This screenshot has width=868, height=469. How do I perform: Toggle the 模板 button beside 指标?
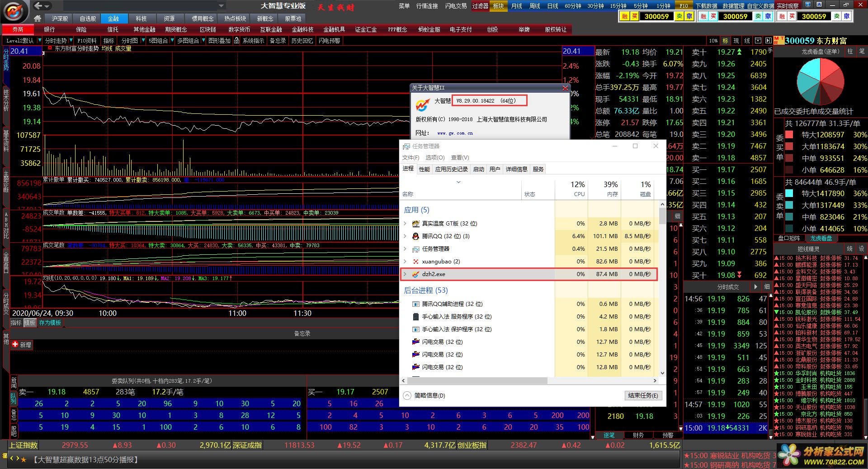tap(30, 323)
